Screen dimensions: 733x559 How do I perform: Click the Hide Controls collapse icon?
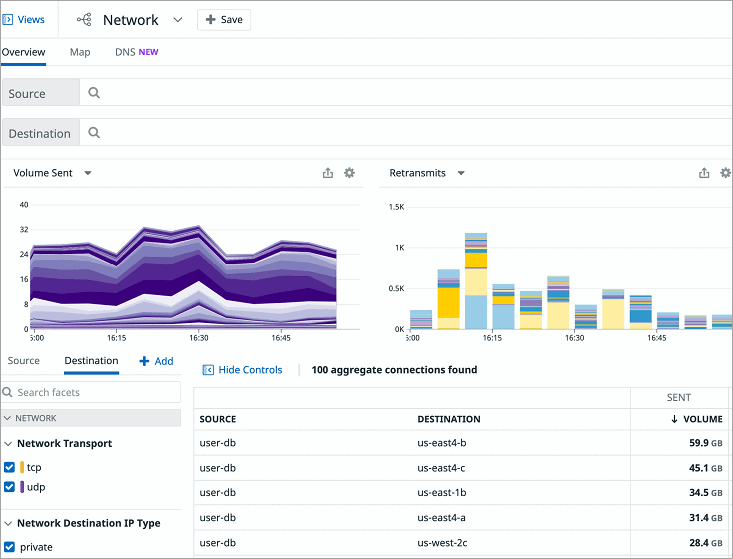click(x=208, y=370)
